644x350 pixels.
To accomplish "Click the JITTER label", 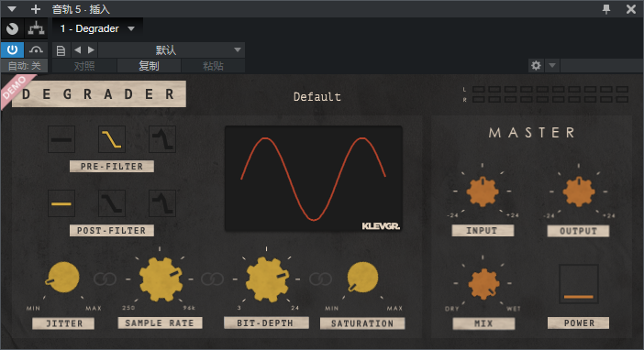I will pos(63,323).
